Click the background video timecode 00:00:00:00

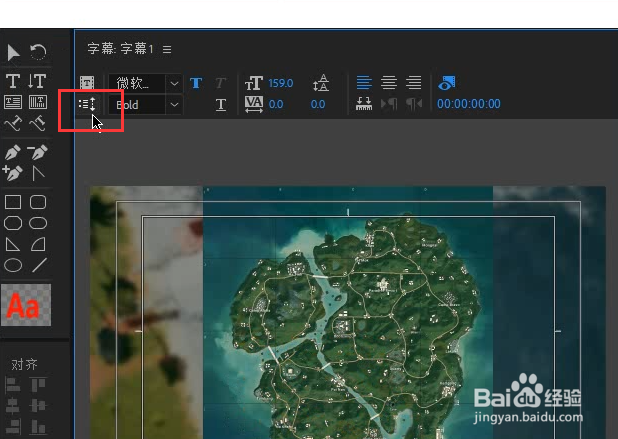[469, 104]
